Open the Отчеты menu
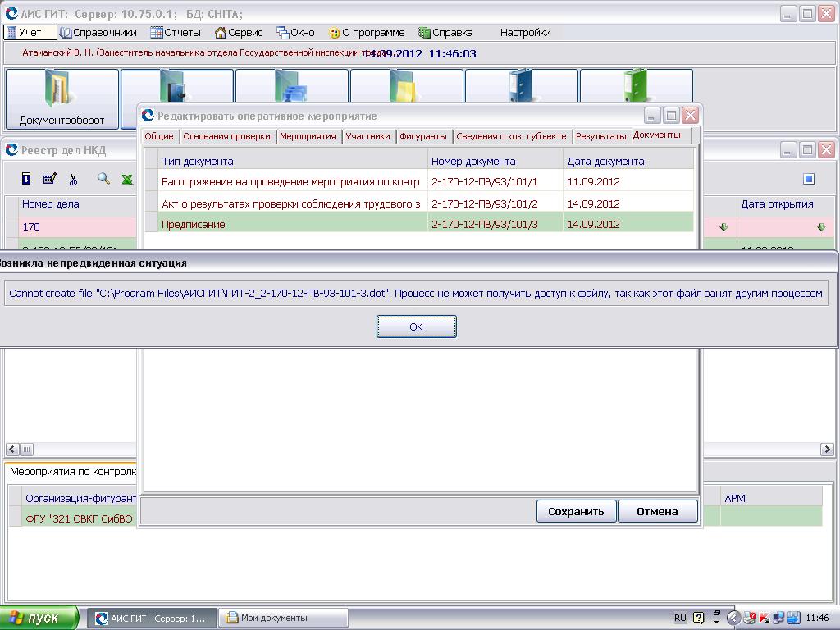Image resolution: width=840 pixels, height=630 pixels. (x=176, y=33)
